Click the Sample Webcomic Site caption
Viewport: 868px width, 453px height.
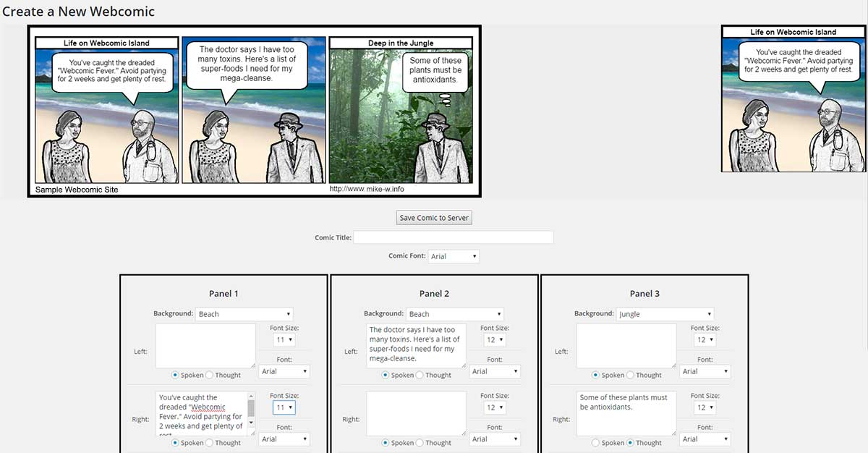tap(77, 190)
